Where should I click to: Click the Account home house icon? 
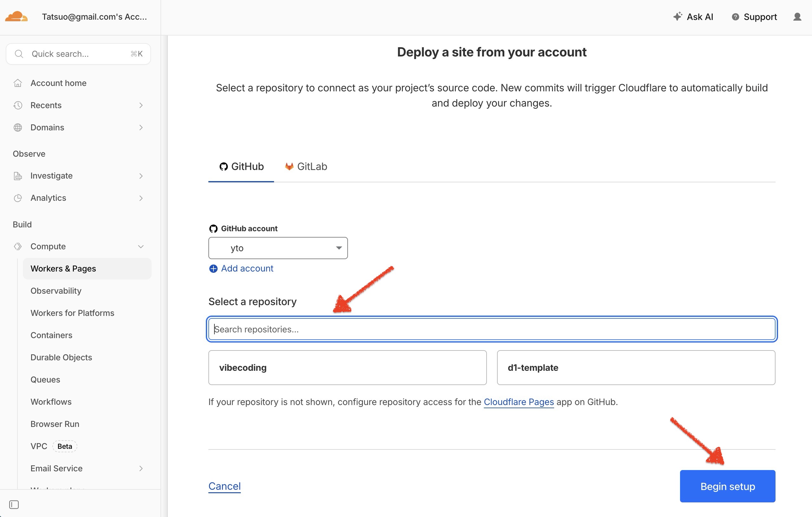[x=18, y=83]
